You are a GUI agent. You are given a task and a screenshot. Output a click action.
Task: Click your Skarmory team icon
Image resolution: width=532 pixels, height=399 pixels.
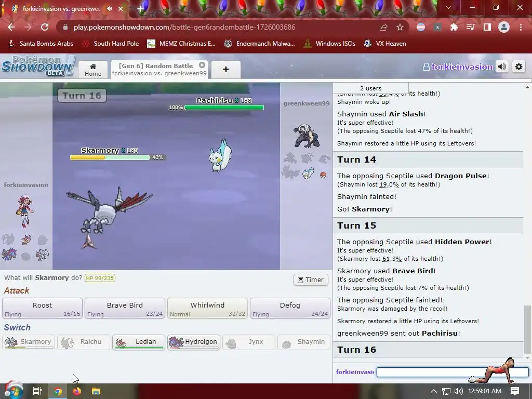point(42,255)
